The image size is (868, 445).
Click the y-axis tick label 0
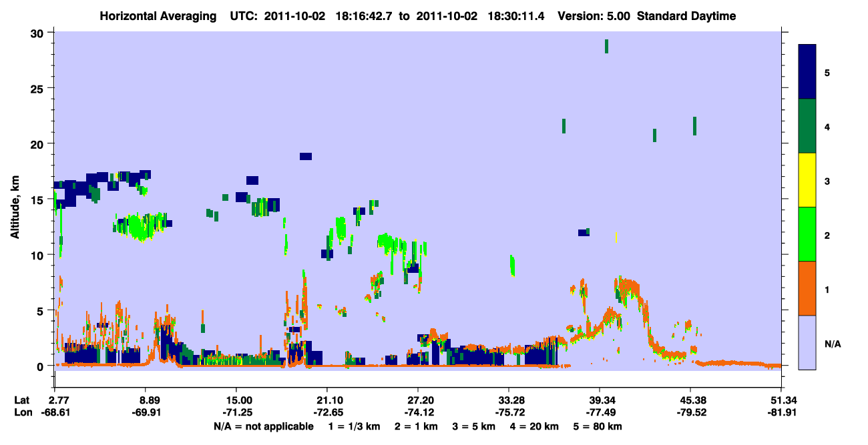click(x=41, y=366)
